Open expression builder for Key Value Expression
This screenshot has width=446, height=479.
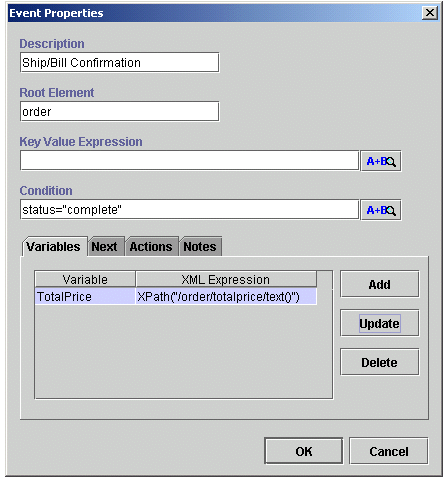[381, 161]
